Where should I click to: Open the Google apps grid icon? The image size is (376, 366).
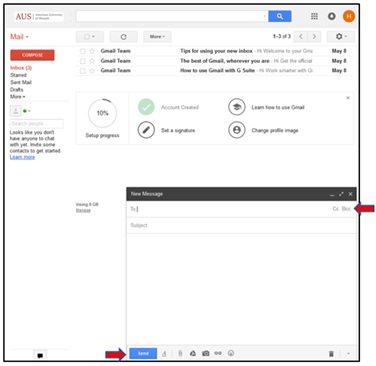pyautogui.click(x=314, y=16)
